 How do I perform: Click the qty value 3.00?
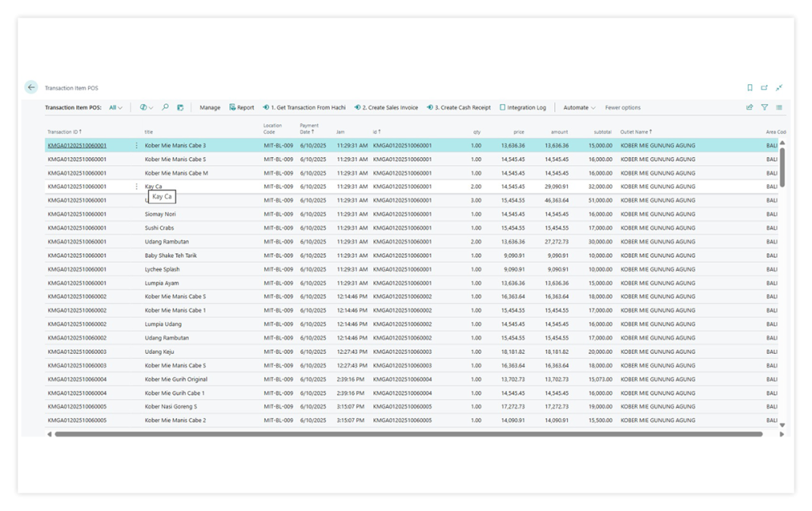point(476,200)
